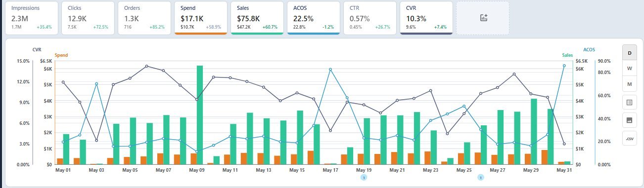Click the Sales axis label

coord(567,55)
